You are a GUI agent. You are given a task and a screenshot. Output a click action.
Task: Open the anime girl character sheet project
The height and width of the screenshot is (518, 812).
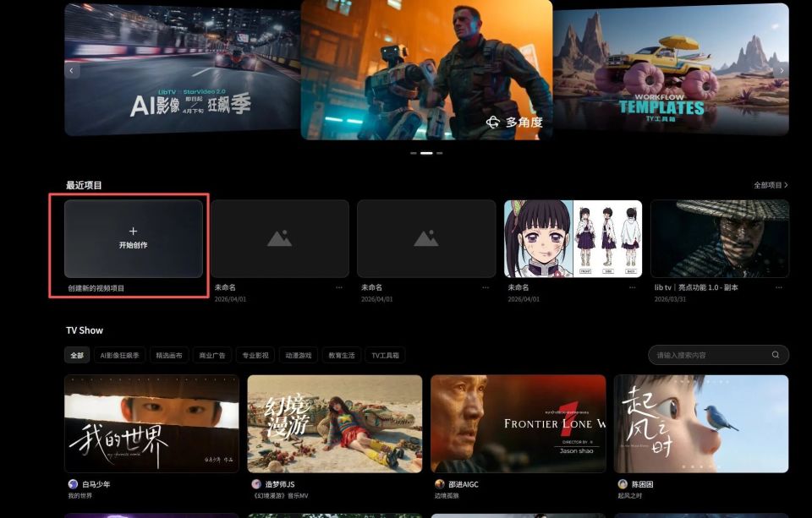click(573, 239)
